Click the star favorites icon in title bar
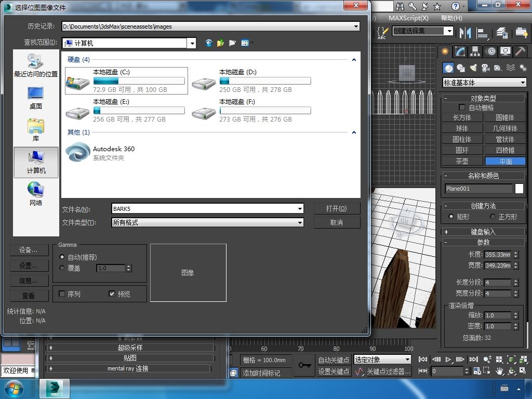 point(437,6)
